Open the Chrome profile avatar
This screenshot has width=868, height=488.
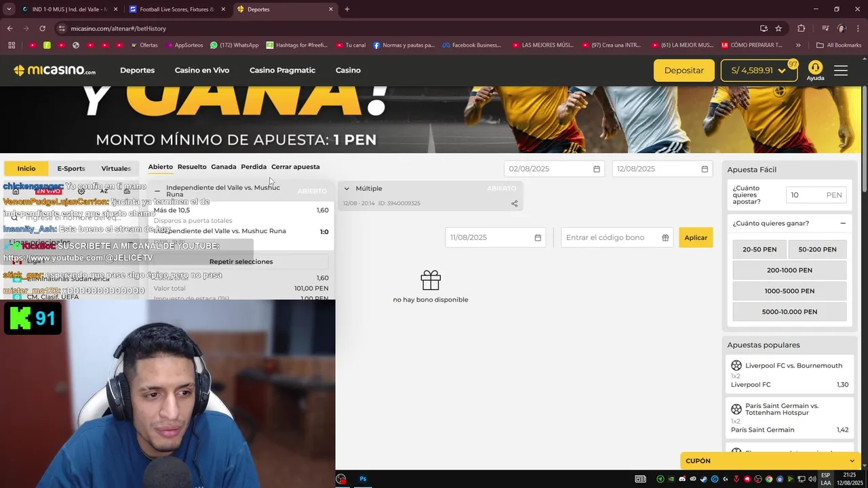click(842, 28)
